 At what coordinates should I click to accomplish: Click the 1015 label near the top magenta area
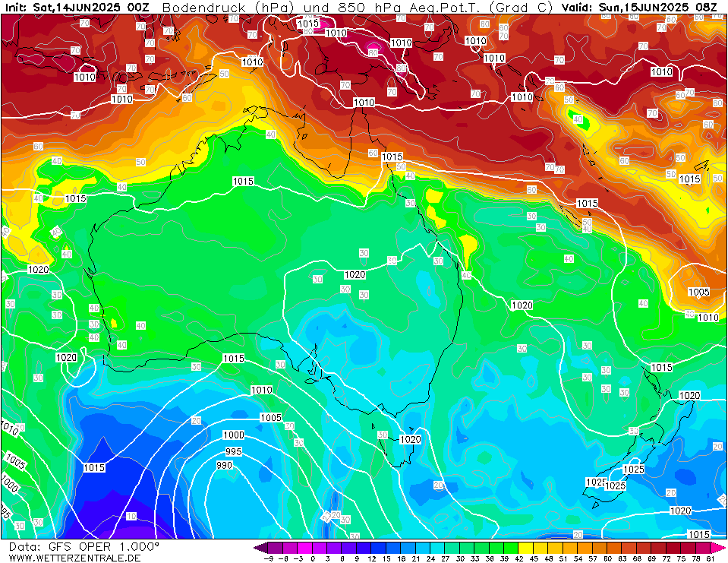point(308,24)
